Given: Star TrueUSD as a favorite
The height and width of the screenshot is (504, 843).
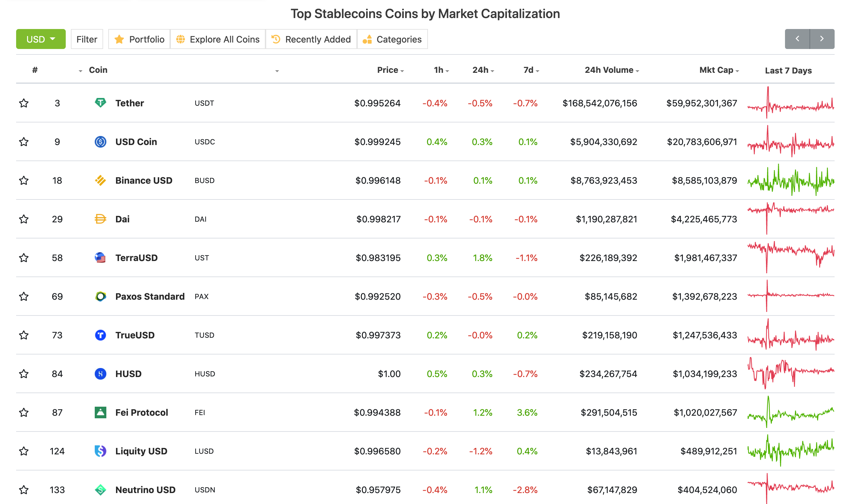Looking at the screenshot, I should (x=24, y=335).
